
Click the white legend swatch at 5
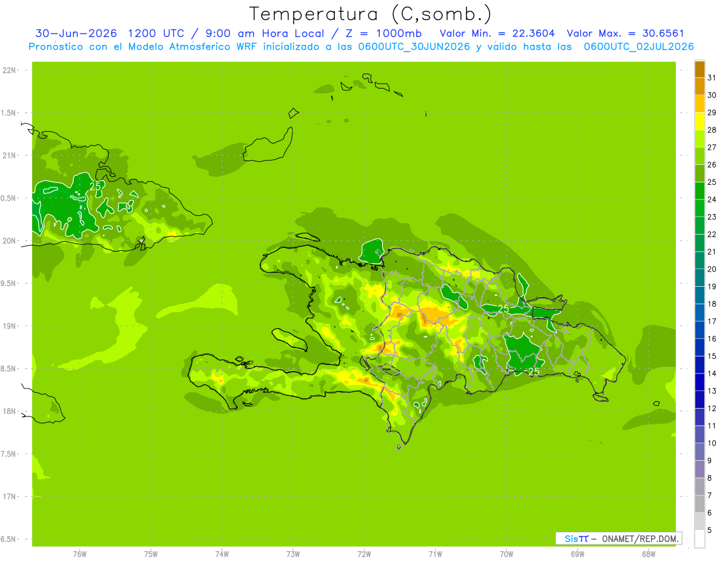[699, 539]
